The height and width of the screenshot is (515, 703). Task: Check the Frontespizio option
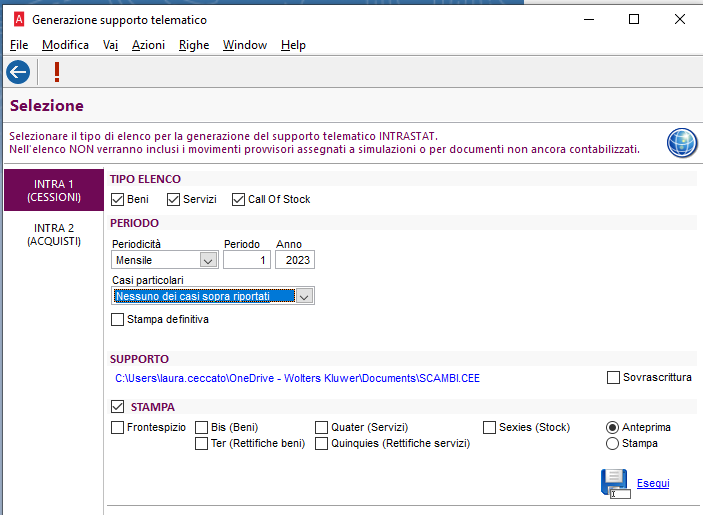(x=117, y=428)
